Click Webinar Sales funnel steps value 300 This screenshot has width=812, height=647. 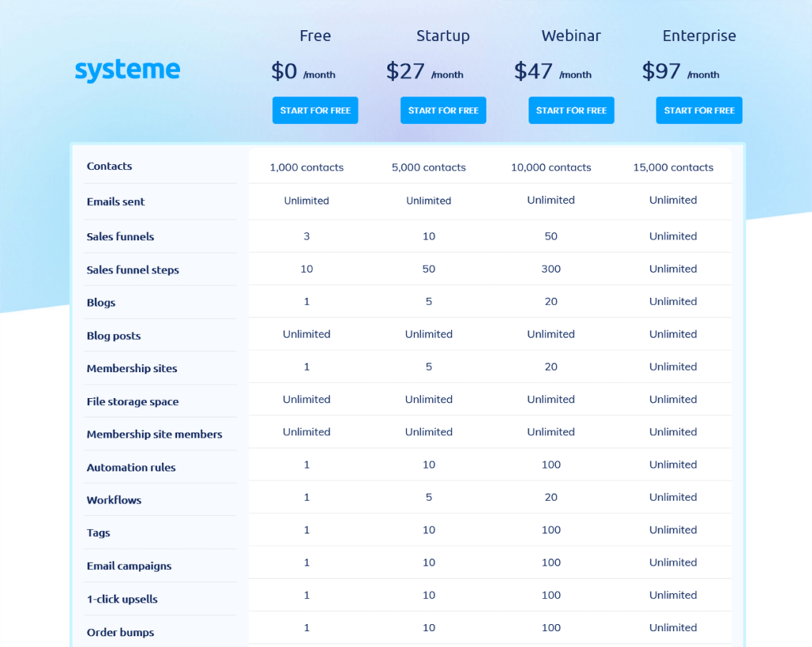coord(551,269)
